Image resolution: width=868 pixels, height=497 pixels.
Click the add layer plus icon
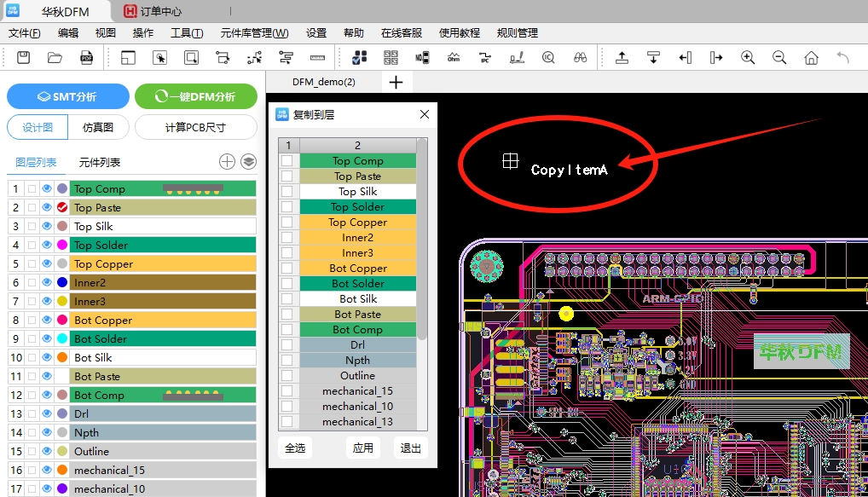click(x=227, y=162)
